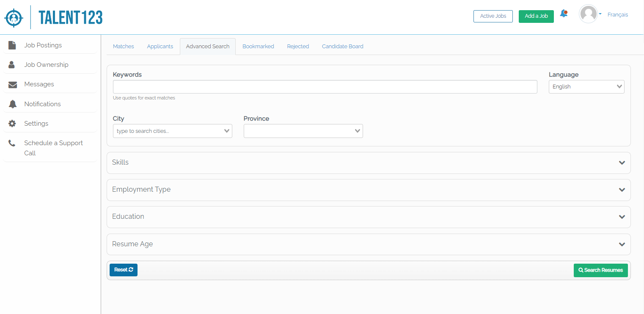644x314 pixels.
Task: Open the Bookmarked tab
Action: [258, 46]
